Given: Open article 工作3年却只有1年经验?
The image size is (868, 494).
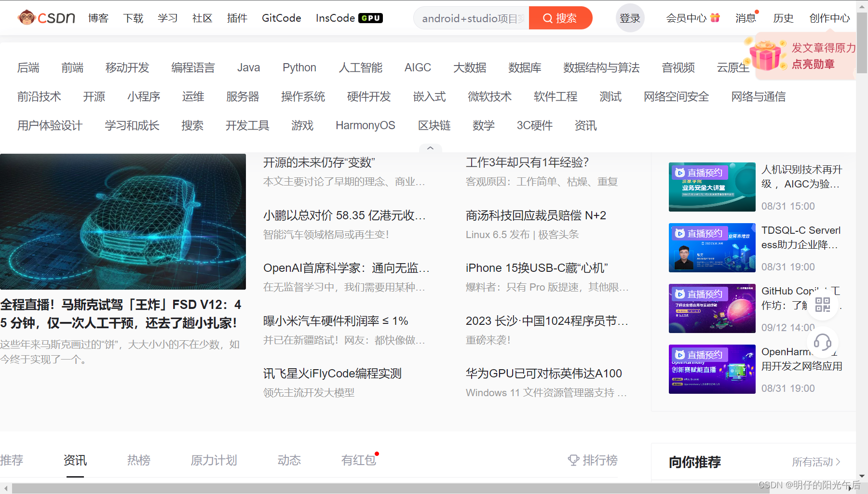Looking at the screenshot, I should tap(527, 162).
